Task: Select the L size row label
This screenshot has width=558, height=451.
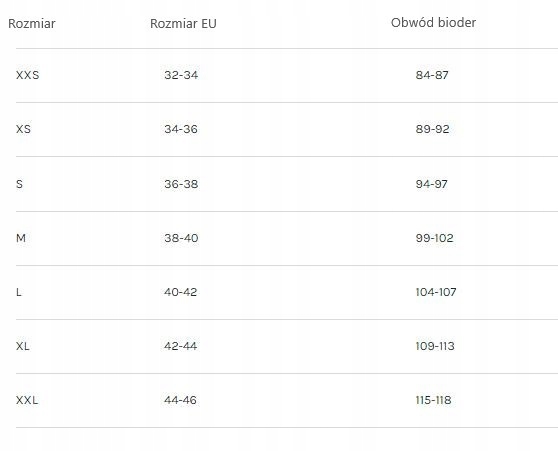Action: point(19,292)
